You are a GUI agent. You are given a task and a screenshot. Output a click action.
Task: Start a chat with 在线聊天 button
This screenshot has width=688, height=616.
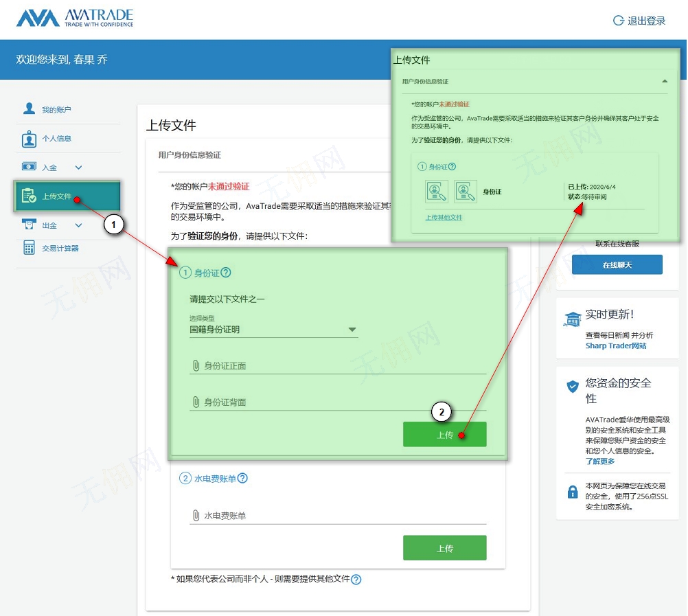click(617, 264)
